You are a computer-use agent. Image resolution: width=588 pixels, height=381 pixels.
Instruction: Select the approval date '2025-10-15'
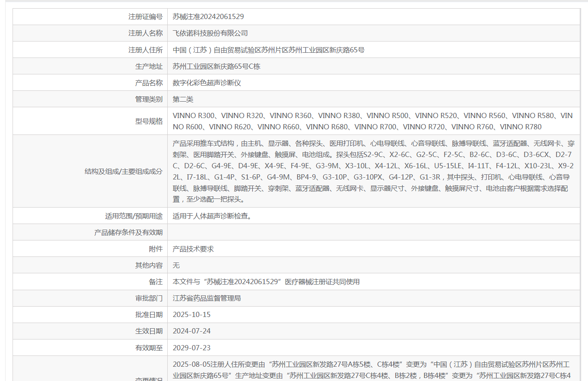(x=192, y=314)
